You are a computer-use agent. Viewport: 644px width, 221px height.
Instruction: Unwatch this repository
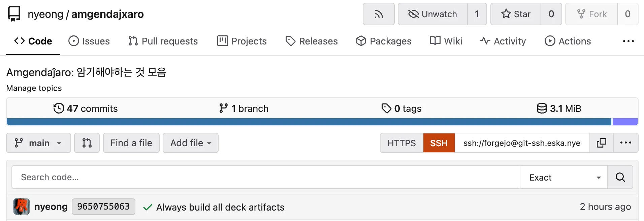point(433,14)
